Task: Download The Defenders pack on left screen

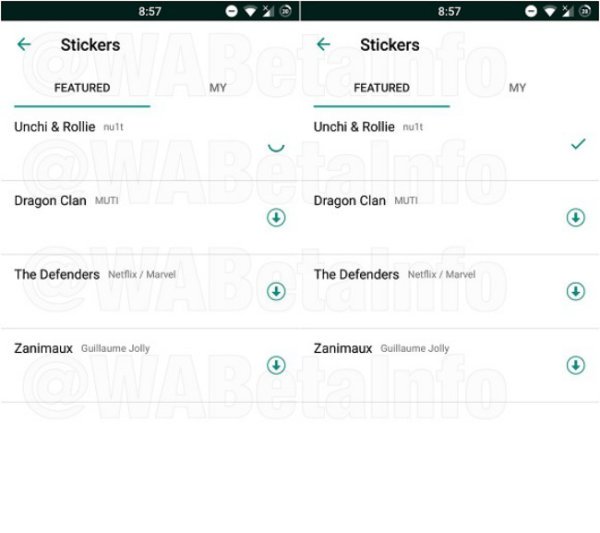Action: [x=276, y=291]
